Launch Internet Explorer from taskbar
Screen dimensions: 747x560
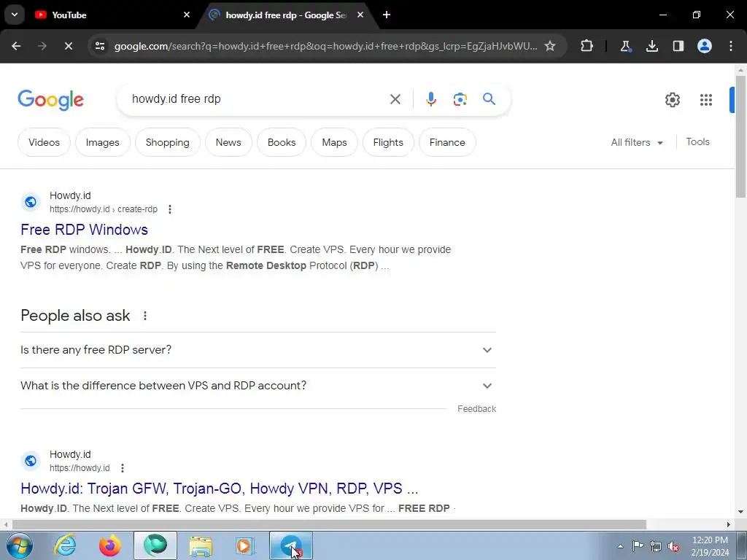pyautogui.click(x=65, y=546)
